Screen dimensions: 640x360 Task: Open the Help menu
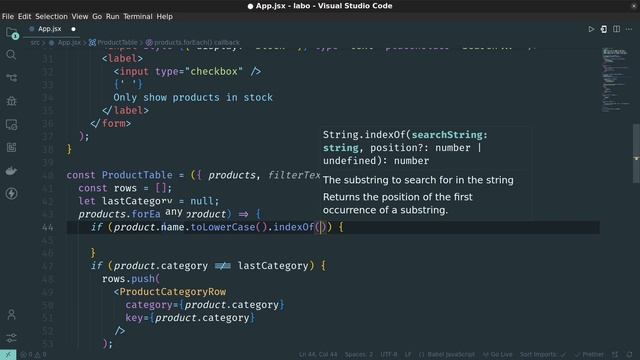point(164,16)
